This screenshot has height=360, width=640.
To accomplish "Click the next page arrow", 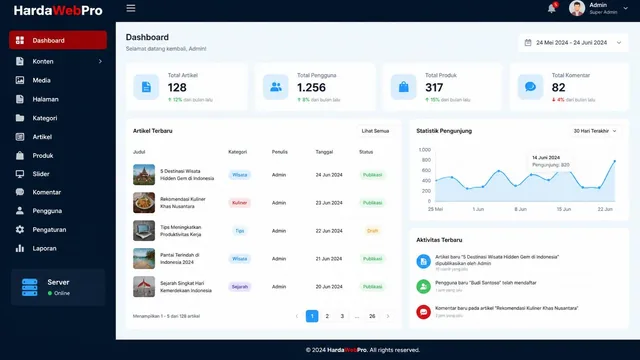I will 388,316.
